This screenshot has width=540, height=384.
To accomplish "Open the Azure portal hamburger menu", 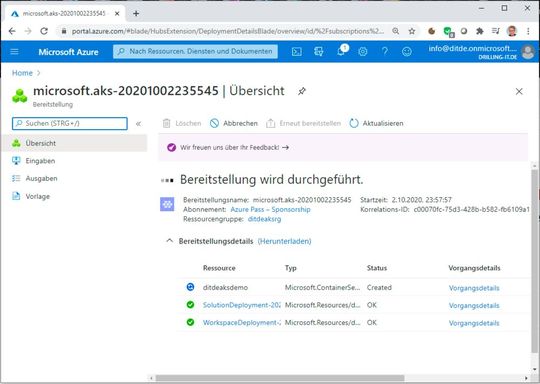I will [x=14, y=52].
